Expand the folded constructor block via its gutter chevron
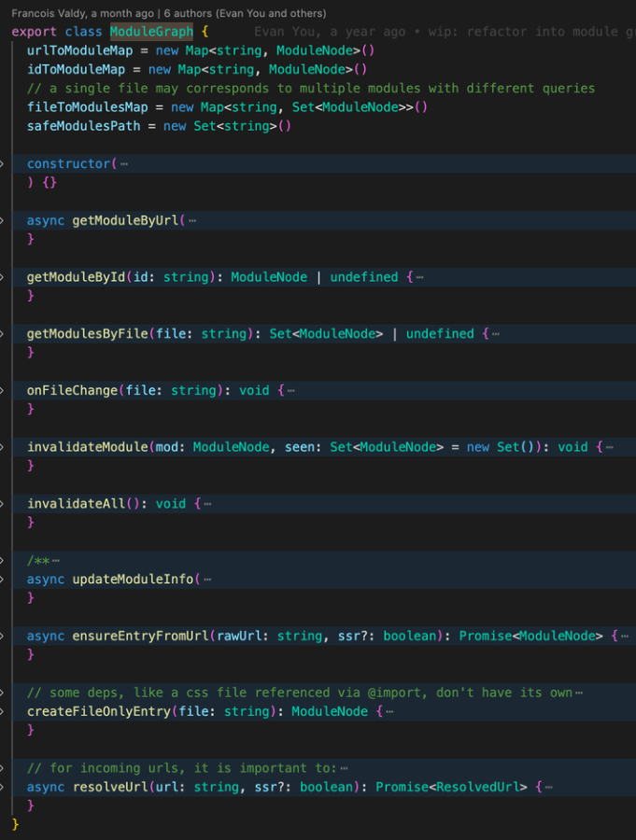Screen dimensions: 636x840 3,163
